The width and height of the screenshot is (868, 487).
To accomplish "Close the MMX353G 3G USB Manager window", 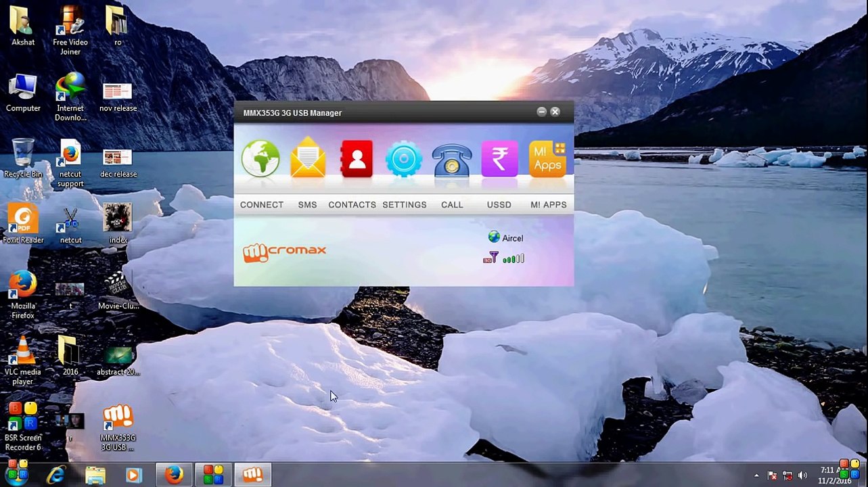I will tap(555, 112).
